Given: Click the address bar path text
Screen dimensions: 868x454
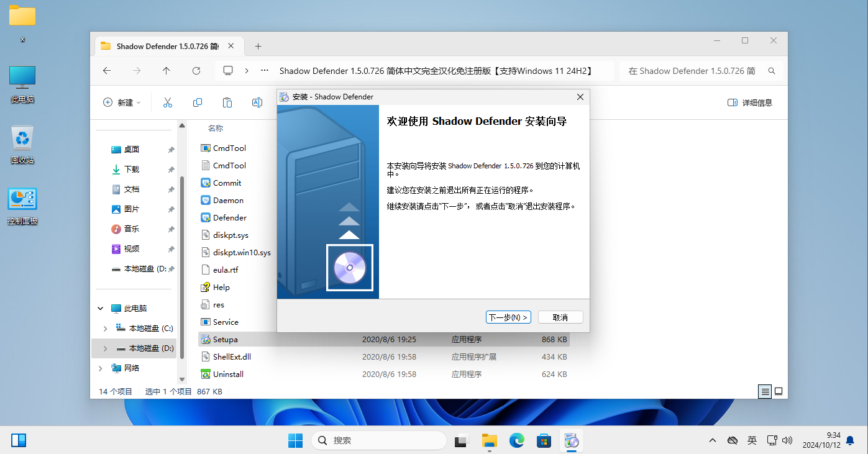Looking at the screenshot, I should 437,71.
